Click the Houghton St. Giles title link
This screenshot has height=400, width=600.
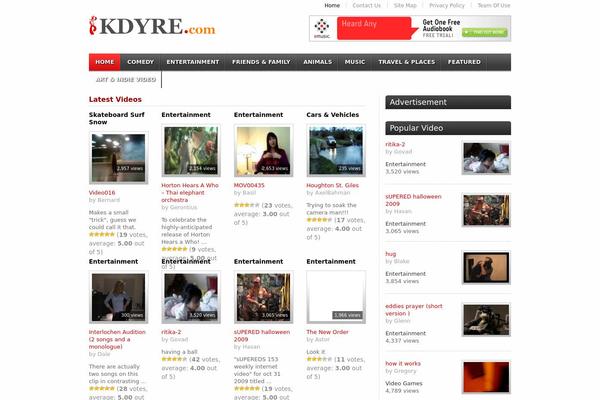[x=333, y=185]
